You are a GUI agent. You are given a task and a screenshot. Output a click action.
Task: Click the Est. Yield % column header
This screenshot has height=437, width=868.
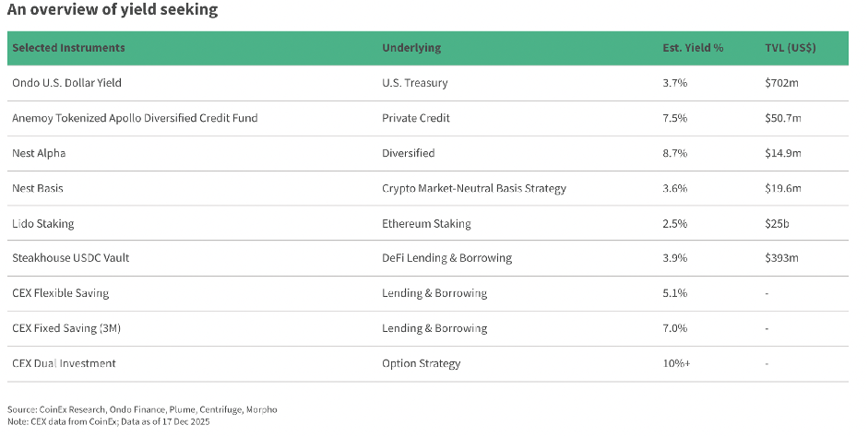pyautogui.click(x=693, y=48)
